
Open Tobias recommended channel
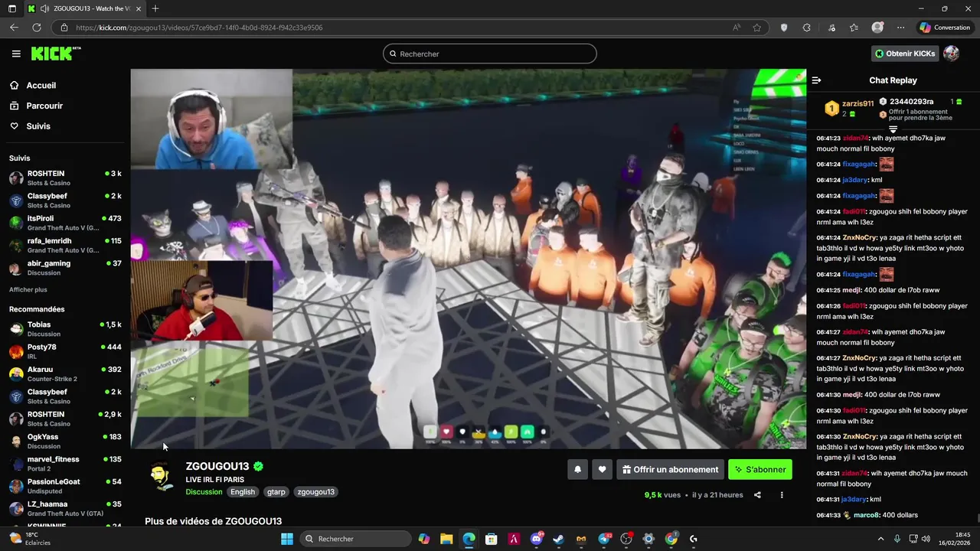(x=65, y=328)
